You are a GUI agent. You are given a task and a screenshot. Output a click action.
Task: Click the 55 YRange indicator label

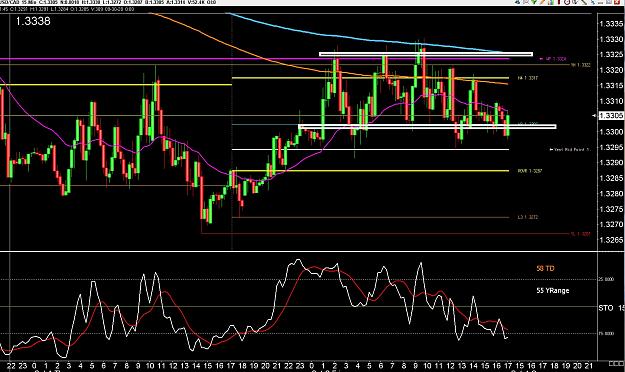tap(552, 290)
